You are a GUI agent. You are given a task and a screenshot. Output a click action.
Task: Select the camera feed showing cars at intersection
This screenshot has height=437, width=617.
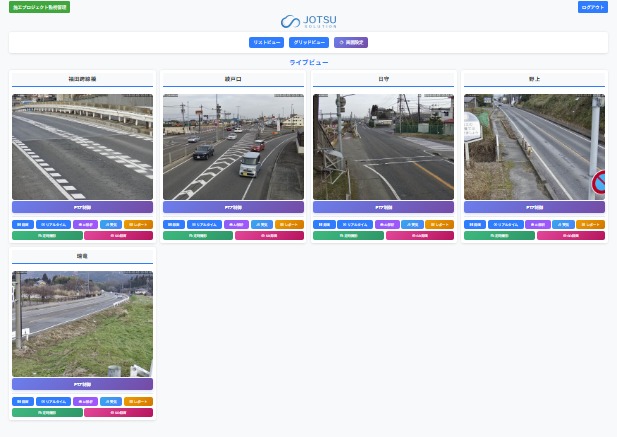[233, 147]
